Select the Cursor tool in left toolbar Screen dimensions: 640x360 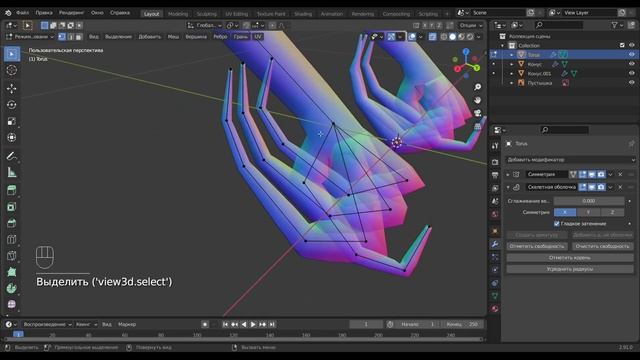pos(11,70)
